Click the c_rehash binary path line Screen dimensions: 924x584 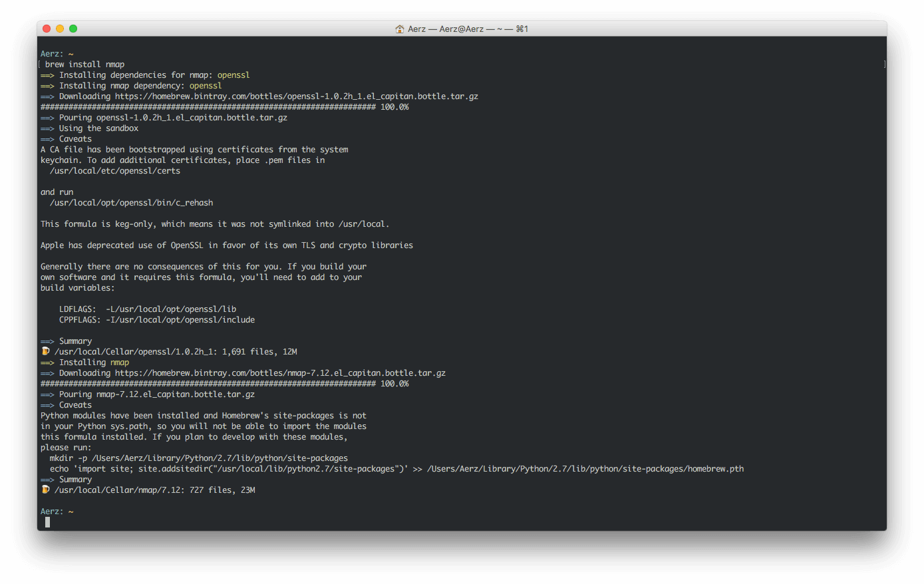click(131, 203)
